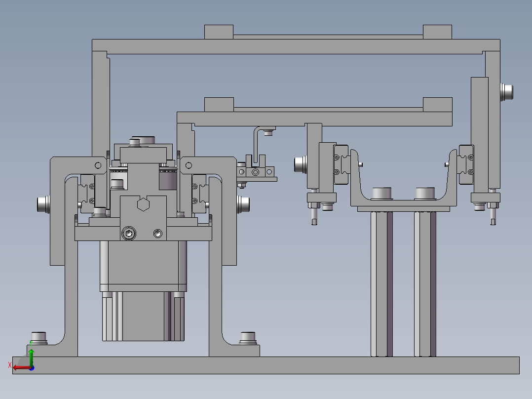Select the roller knob left of the cradle

point(301,164)
